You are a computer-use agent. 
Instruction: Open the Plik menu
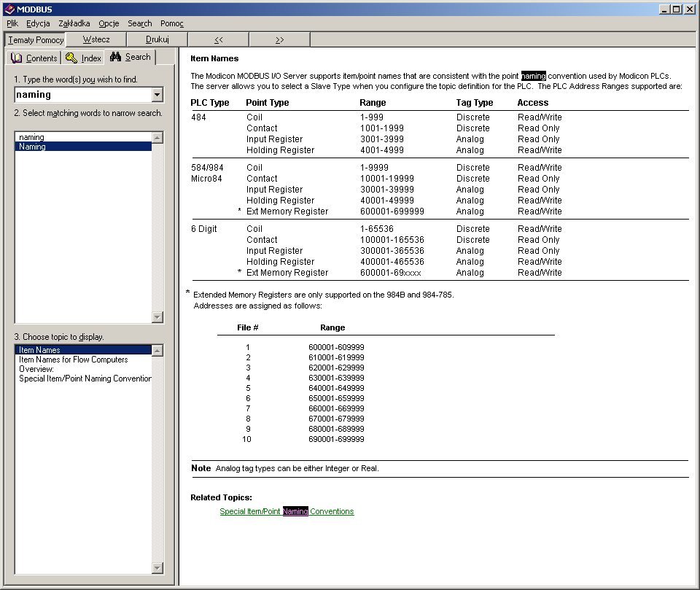point(12,23)
